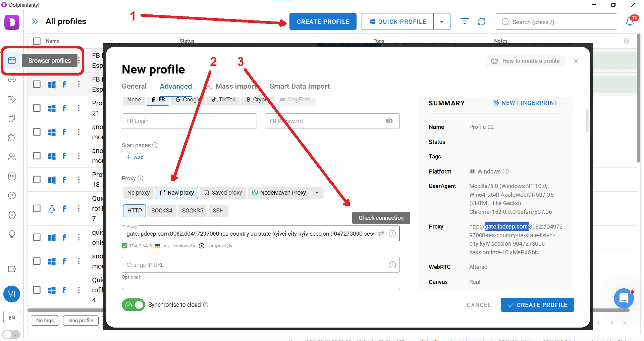Switch to the General tab
This screenshot has width=644, height=341.
(x=134, y=86)
